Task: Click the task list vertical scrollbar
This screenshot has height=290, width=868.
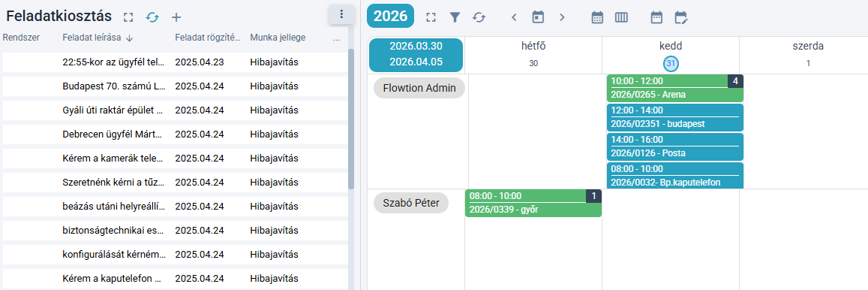Action: [x=351, y=119]
